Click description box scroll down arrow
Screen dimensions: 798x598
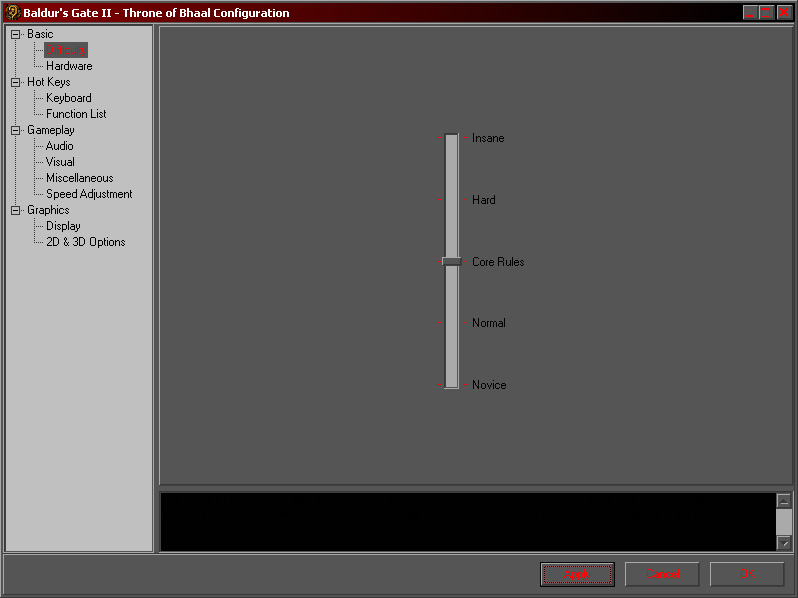(784, 543)
